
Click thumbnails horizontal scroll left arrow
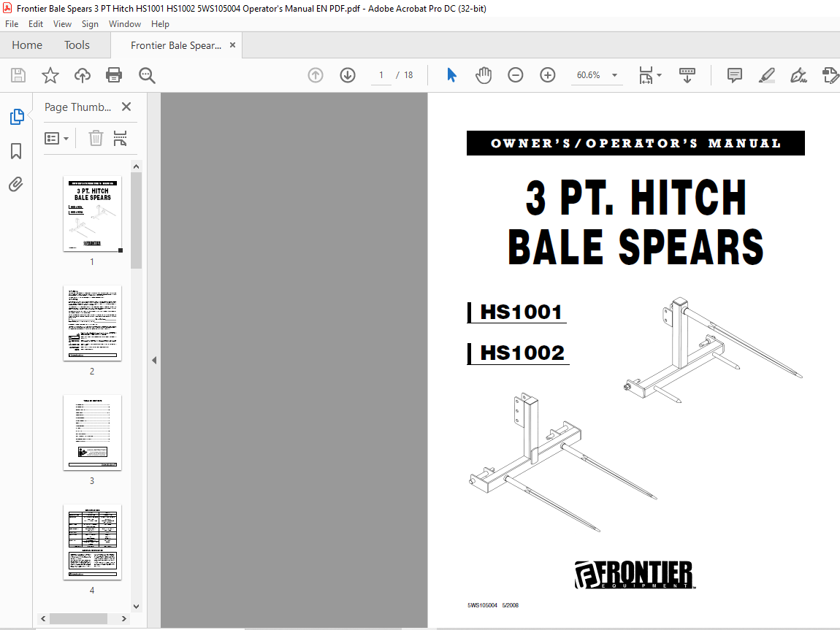(x=43, y=619)
